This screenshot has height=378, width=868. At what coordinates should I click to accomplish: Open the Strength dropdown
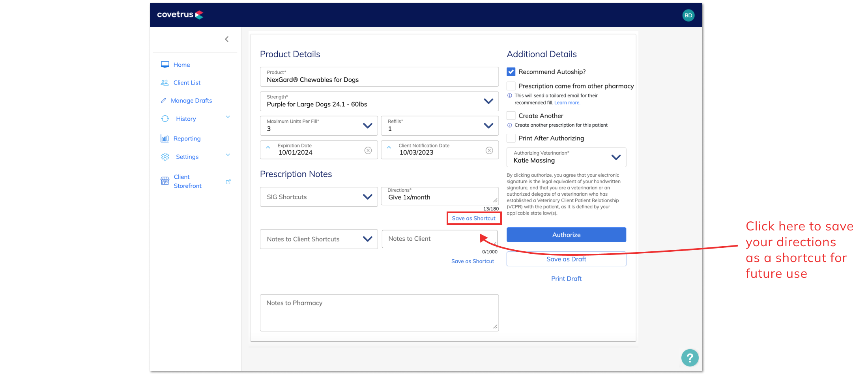pos(379,101)
